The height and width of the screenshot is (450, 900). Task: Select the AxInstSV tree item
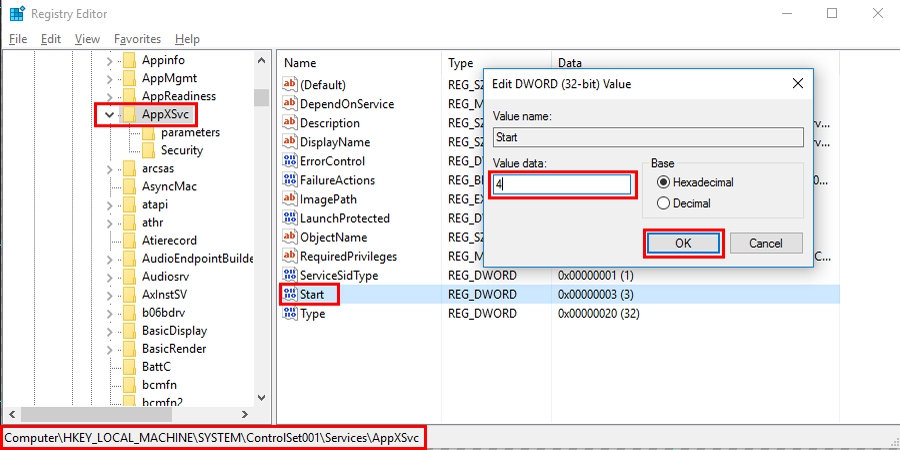click(x=164, y=294)
